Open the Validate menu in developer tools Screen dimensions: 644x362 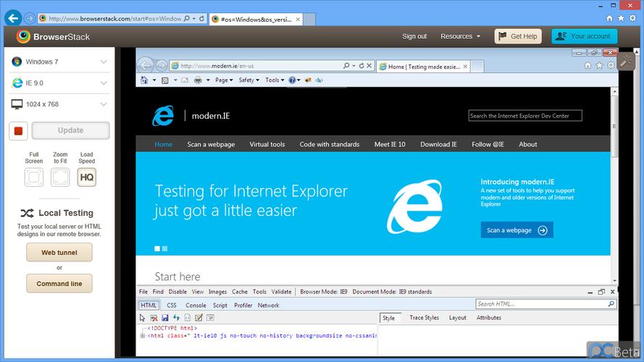[281, 292]
